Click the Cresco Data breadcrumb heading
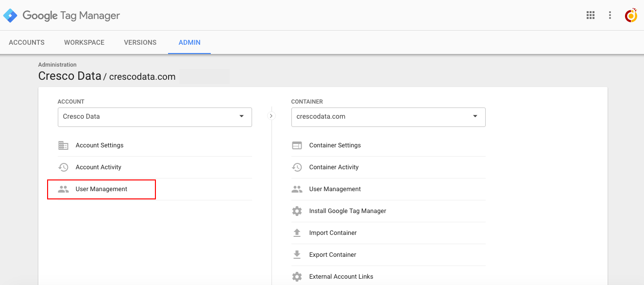This screenshot has width=644, height=285. (69, 76)
